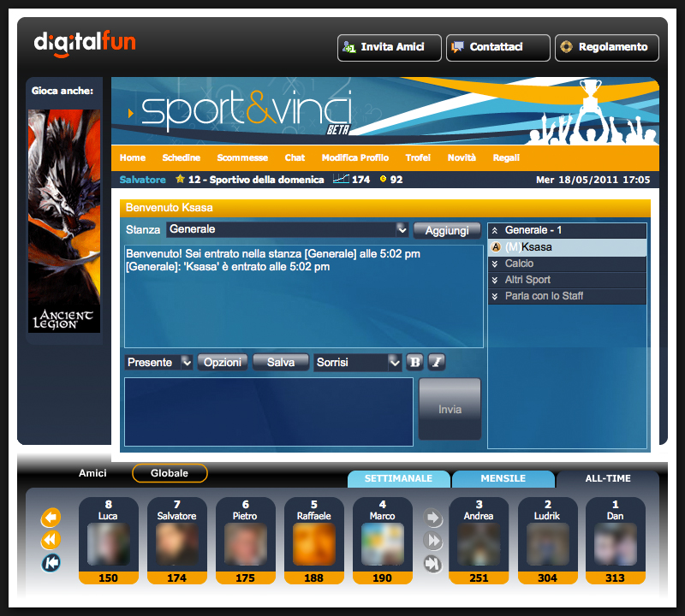
Task: Open the Chat menu item
Action: (295, 157)
